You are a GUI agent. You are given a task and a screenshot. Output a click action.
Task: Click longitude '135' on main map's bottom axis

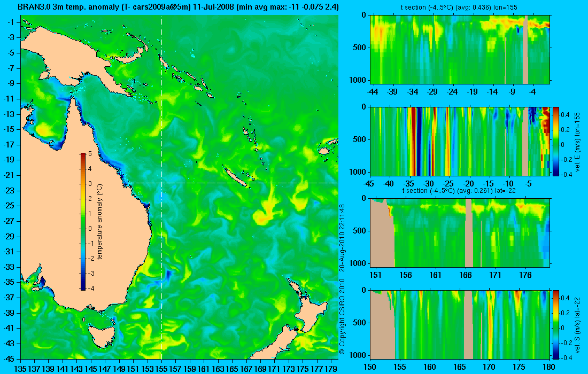pos(20,369)
